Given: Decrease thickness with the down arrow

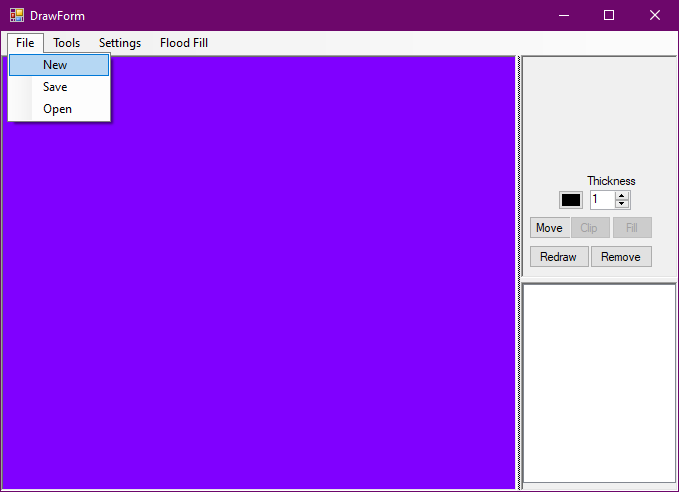Looking at the screenshot, I should (622, 204).
